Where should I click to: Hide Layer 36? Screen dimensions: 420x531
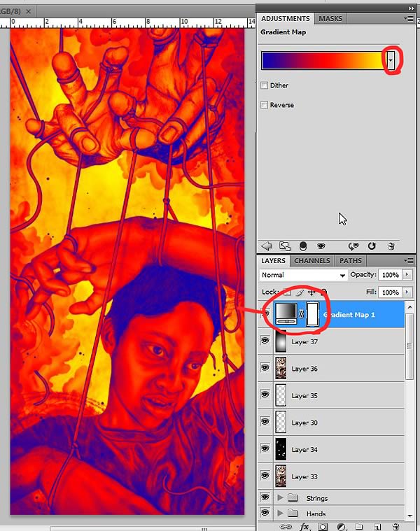[265, 368]
